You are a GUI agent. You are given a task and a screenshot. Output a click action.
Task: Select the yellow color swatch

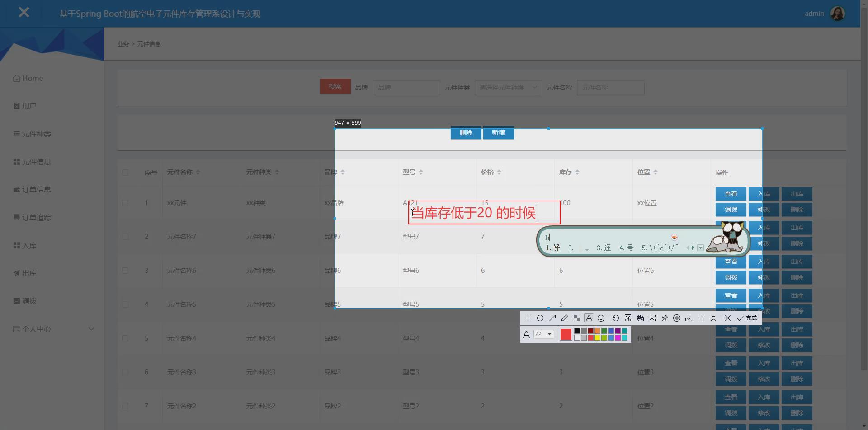pyautogui.click(x=598, y=337)
